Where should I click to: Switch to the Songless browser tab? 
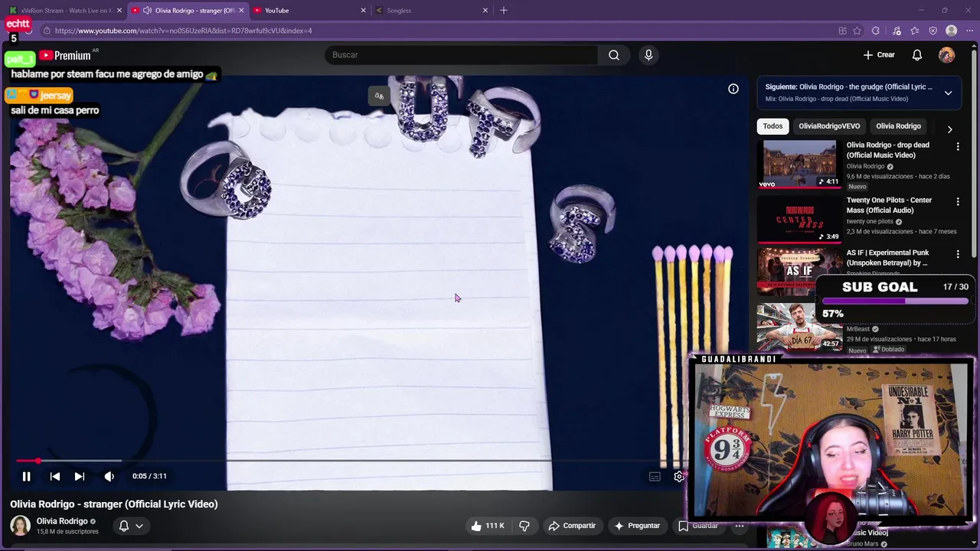(433, 11)
